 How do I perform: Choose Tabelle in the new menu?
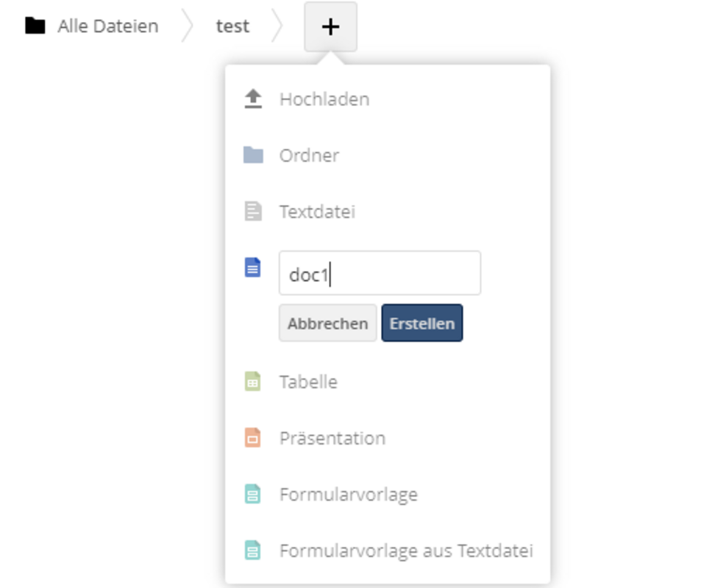click(308, 382)
